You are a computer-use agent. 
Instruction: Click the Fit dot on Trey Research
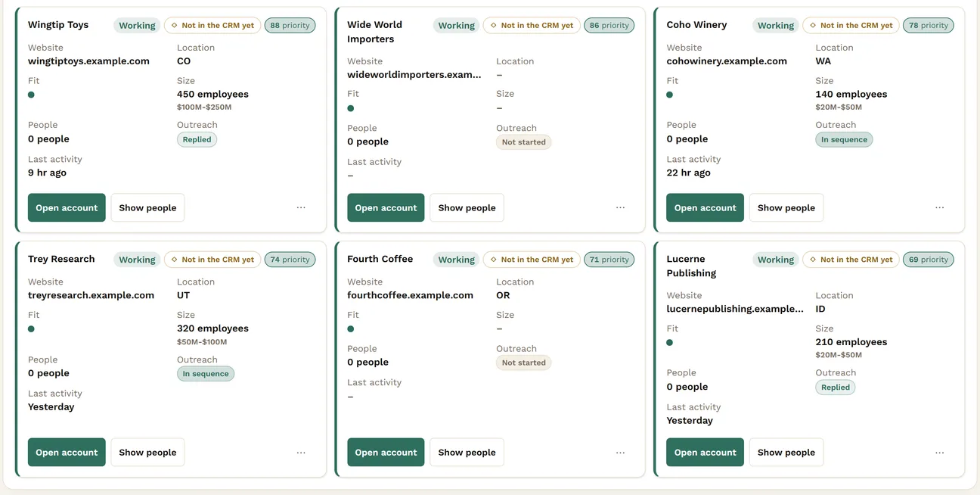31,329
